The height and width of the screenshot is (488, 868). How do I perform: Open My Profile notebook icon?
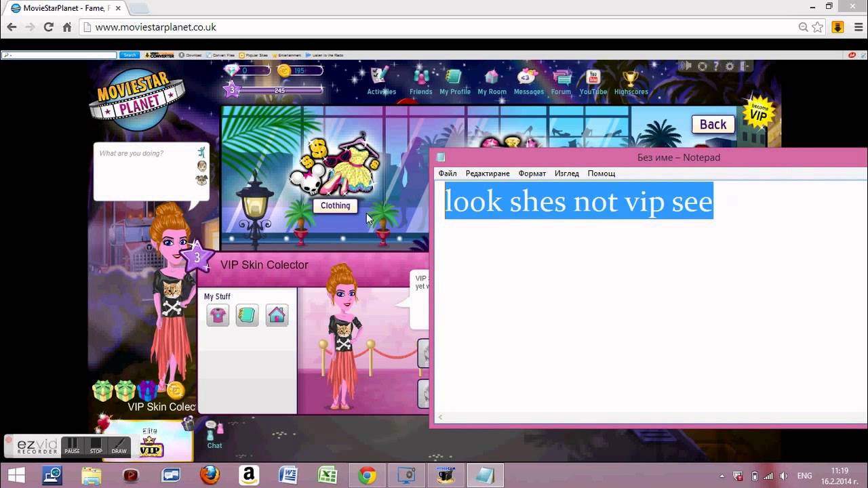(454, 81)
